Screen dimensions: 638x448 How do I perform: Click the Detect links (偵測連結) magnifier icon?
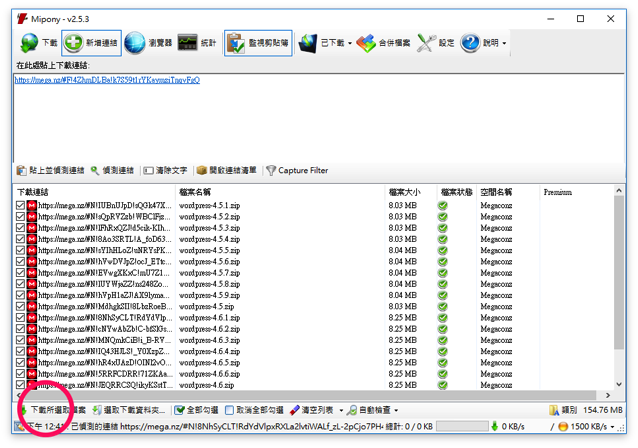pos(95,170)
